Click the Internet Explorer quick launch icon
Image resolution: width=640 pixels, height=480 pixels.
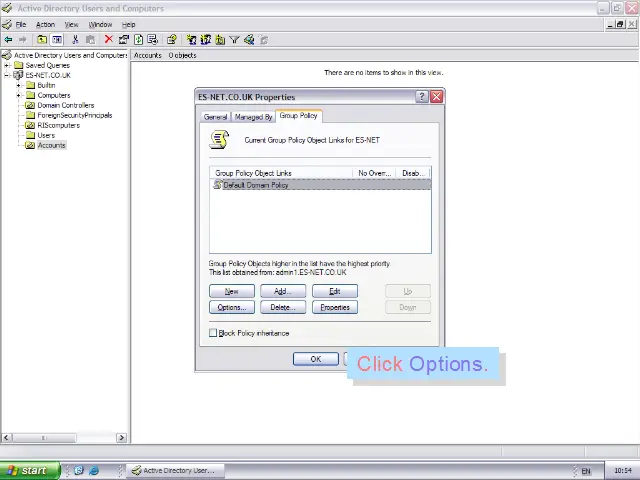(94, 470)
